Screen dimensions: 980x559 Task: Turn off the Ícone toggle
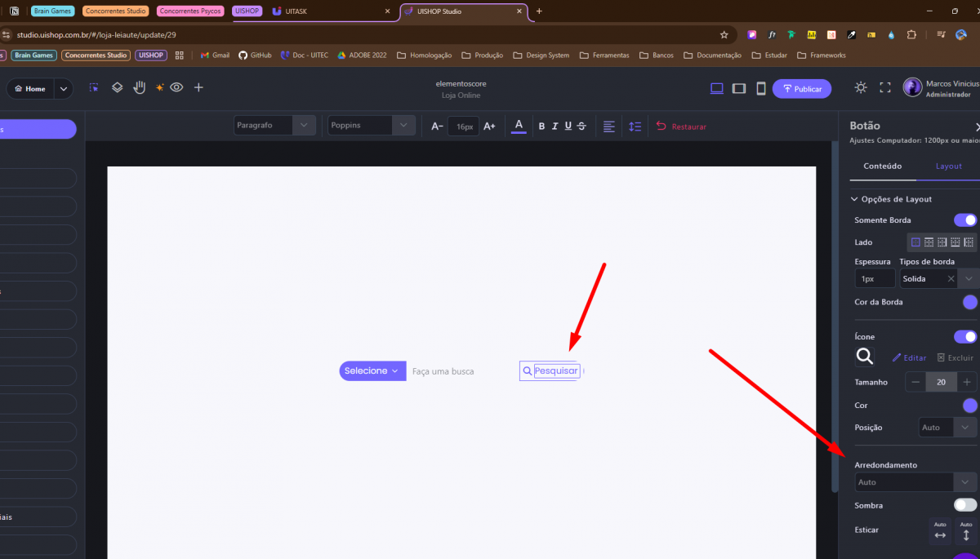tap(964, 337)
